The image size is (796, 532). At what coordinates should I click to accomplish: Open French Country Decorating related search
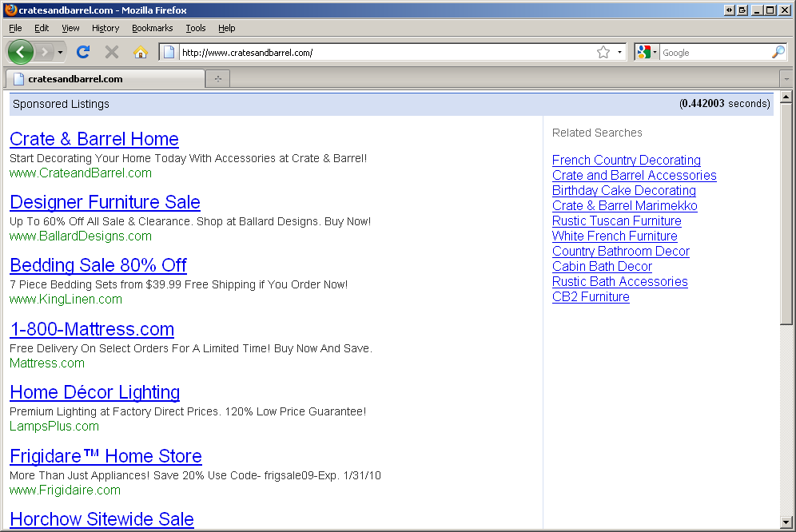[627, 161]
